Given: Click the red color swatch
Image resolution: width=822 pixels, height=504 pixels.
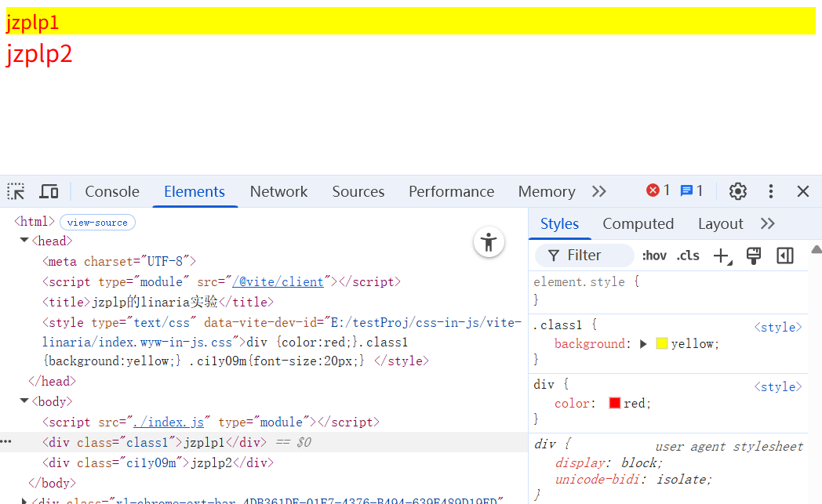Looking at the screenshot, I should pos(615,403).
